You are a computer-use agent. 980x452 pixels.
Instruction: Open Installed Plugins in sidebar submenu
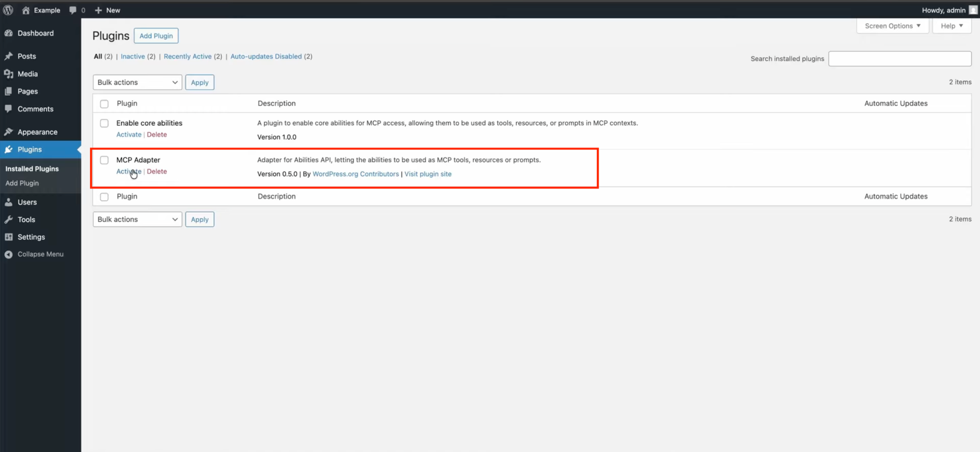click(x=32, y=169)
